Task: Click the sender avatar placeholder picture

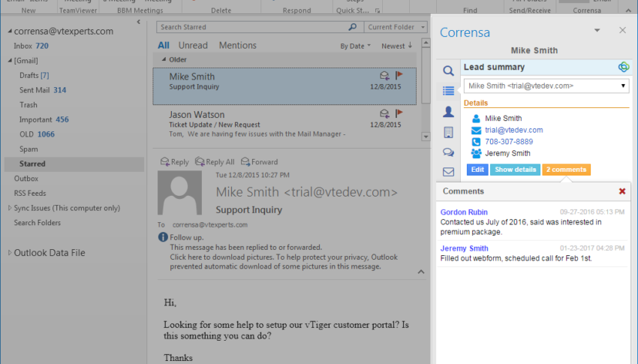Action: (179, 193)
